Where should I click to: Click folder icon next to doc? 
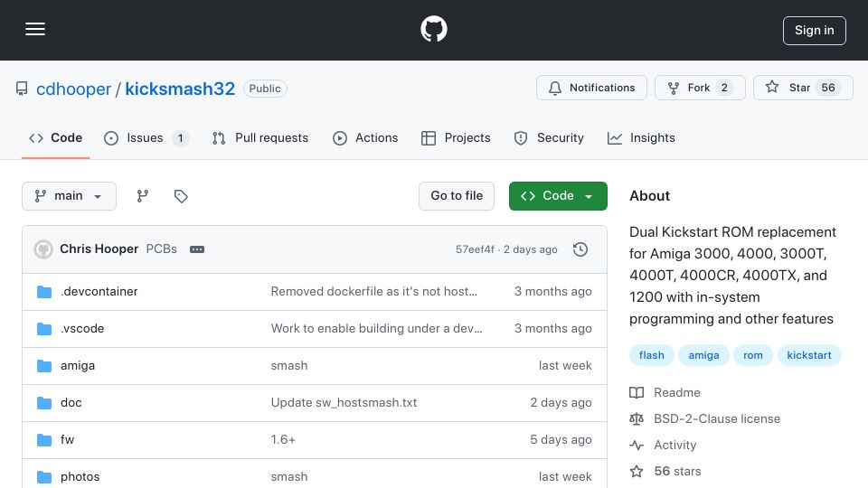tap(44, 403)
